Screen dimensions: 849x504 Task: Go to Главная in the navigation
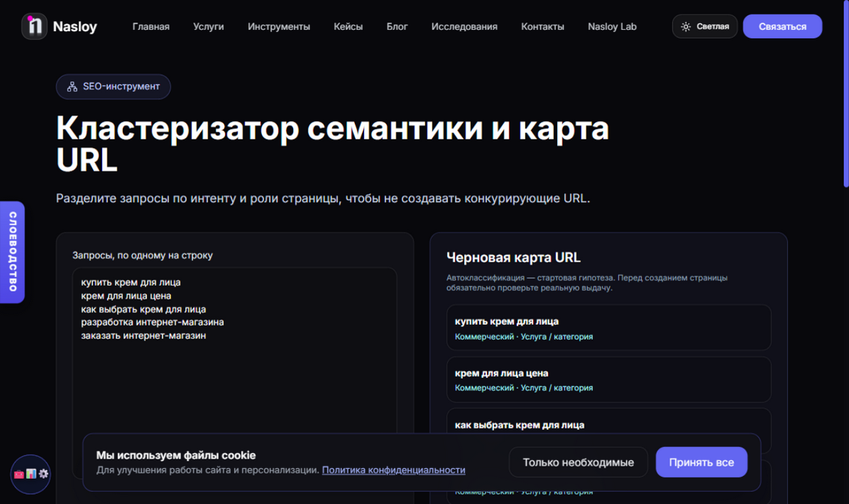pos(151,27)
